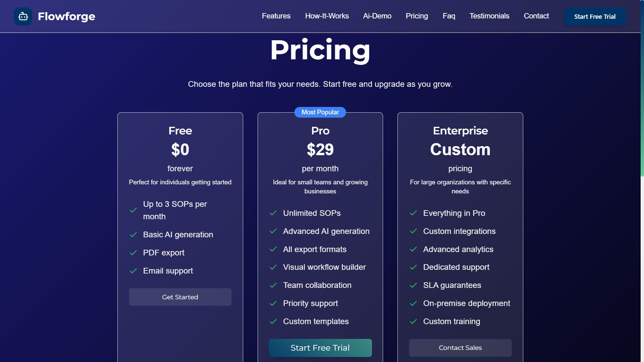Click checkmark next to Team collaboration
This screenshot has width=644, height=362.
point(273,285)
